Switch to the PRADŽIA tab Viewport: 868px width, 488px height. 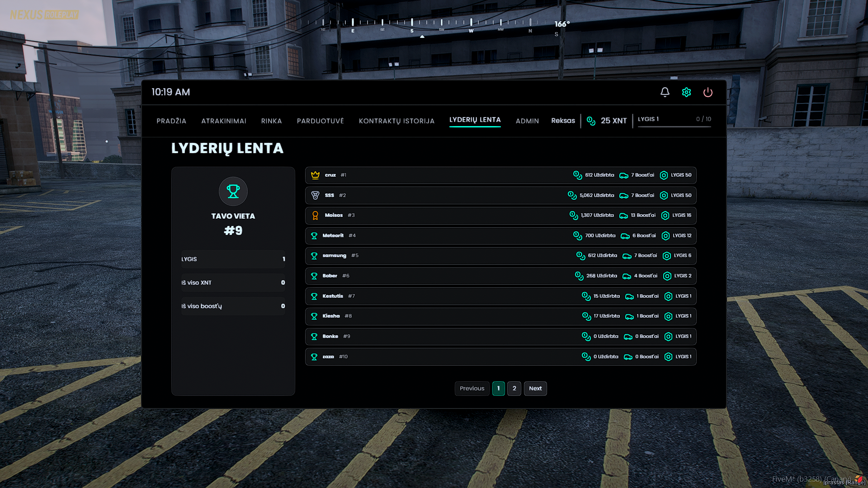[171, 121]
